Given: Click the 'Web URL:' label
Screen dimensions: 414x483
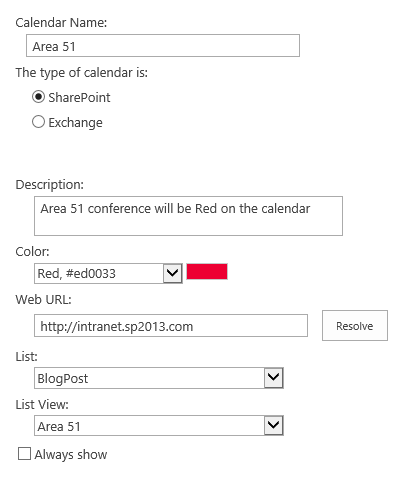Looking at the screenshot, I should [x=44, y=299].
